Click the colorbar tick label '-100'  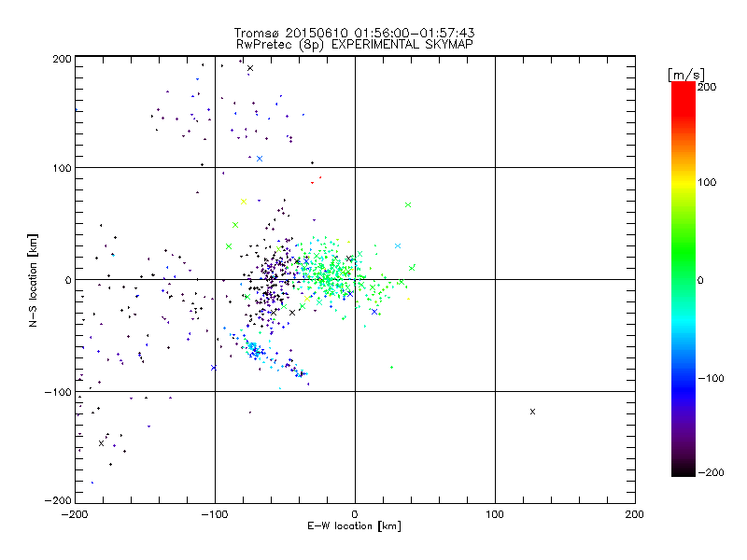point(711,378)
